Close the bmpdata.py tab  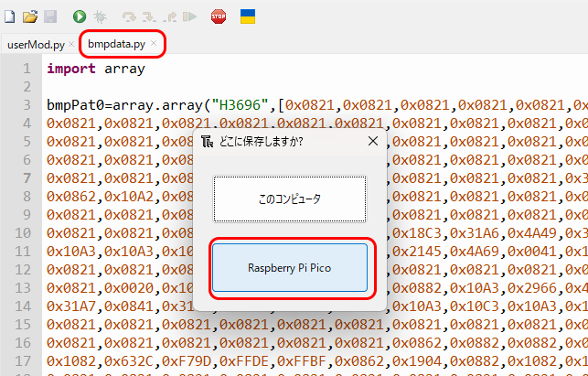pyautogui.click(x=154, y=43)
